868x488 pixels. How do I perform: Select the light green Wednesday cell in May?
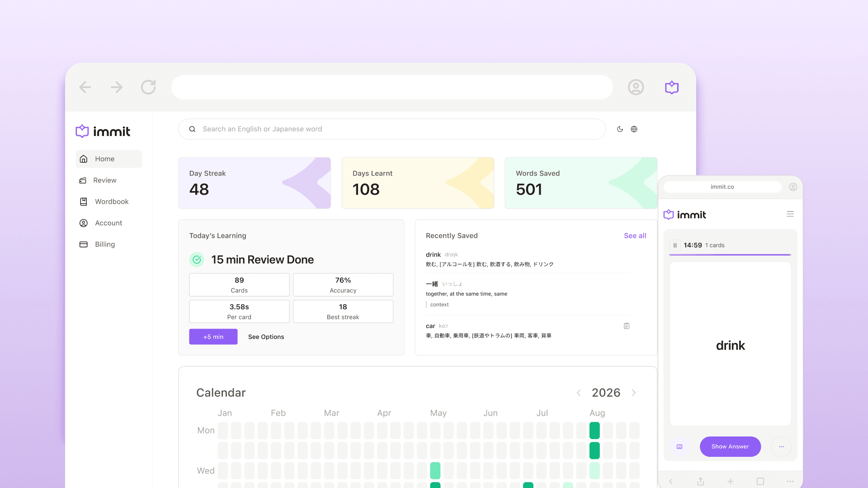[x=435, y=470]
